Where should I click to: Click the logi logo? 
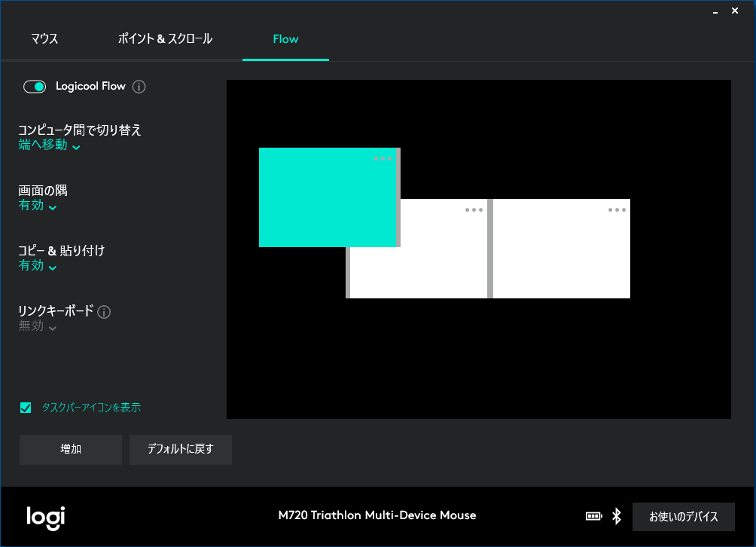(46, 516)
